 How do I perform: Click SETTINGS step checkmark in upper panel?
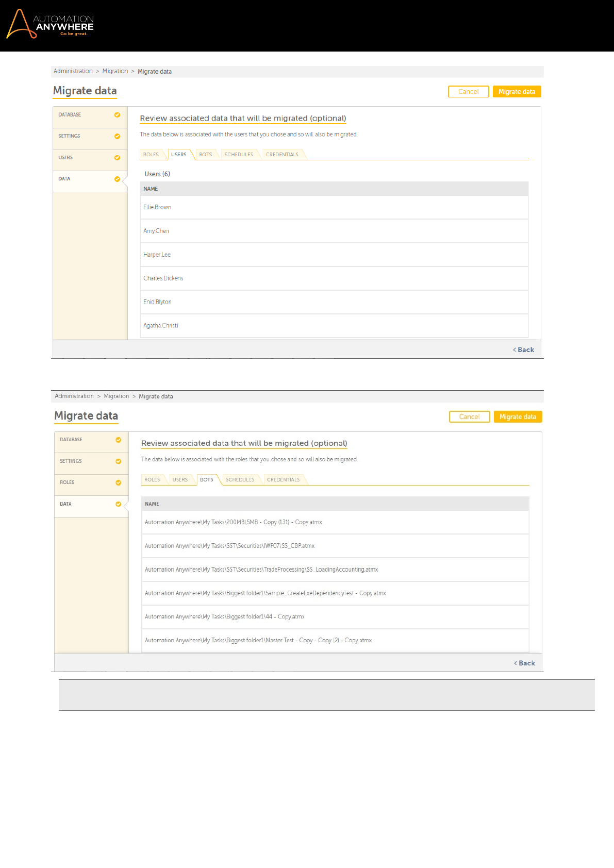tap(117, 137)
